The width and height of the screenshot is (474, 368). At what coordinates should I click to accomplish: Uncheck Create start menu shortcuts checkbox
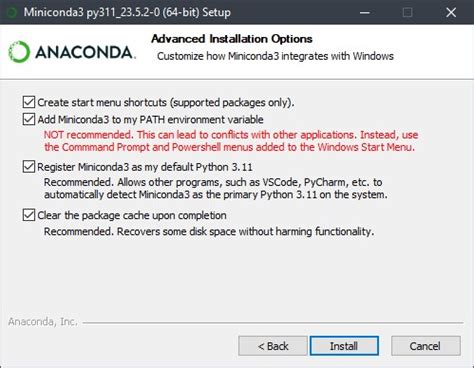[29, 102]
